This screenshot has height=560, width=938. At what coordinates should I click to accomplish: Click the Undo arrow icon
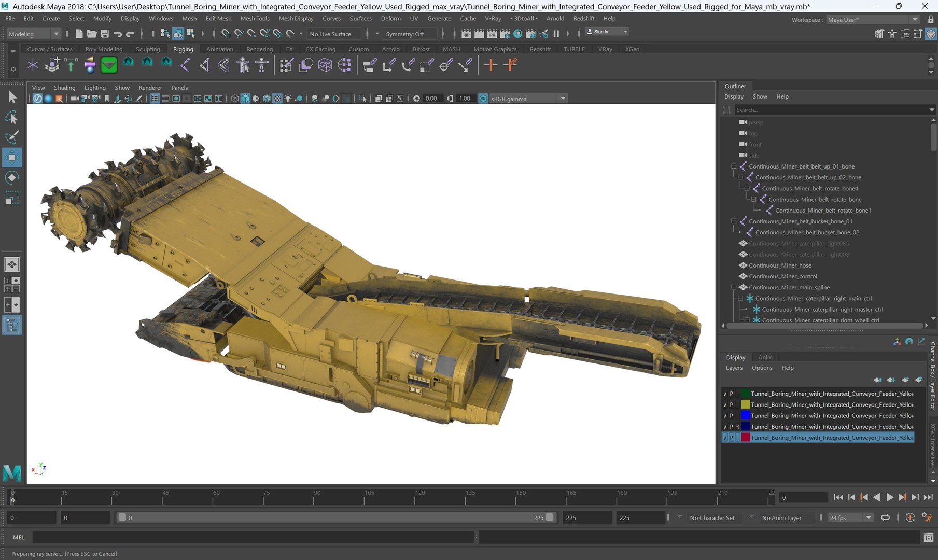pos(118,34)
